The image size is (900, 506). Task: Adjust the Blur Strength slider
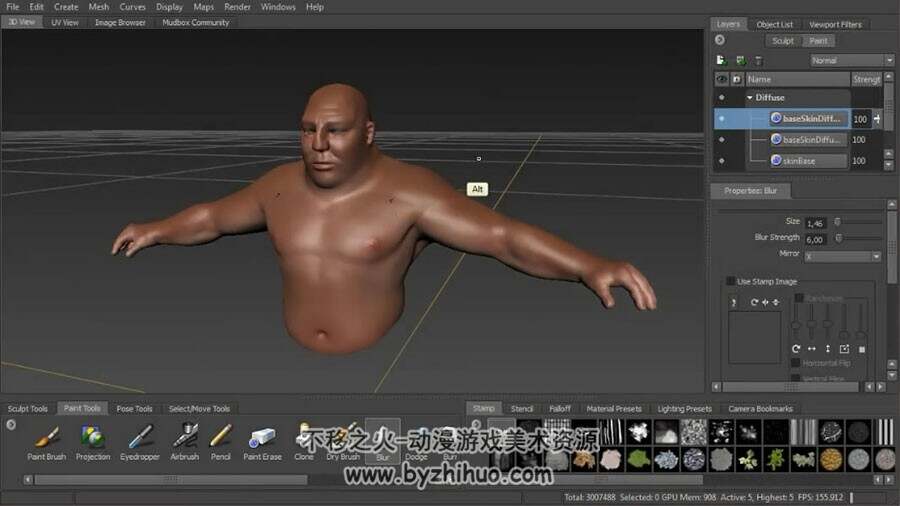pos(858,238)
